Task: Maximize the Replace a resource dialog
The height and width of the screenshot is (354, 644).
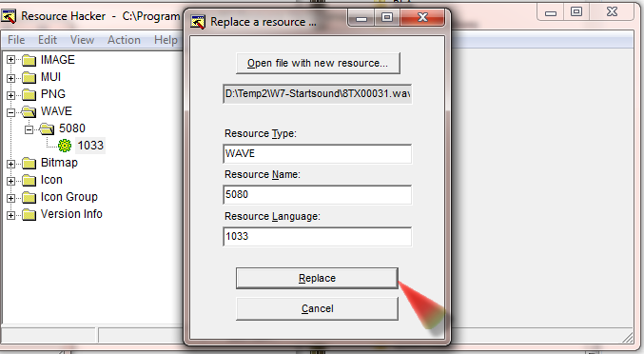Action: (387, 17)
